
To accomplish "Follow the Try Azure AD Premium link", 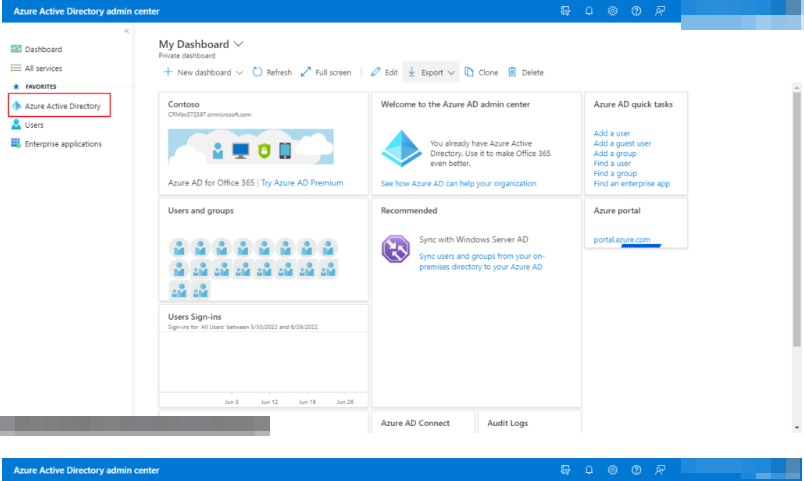I will 302,183.
